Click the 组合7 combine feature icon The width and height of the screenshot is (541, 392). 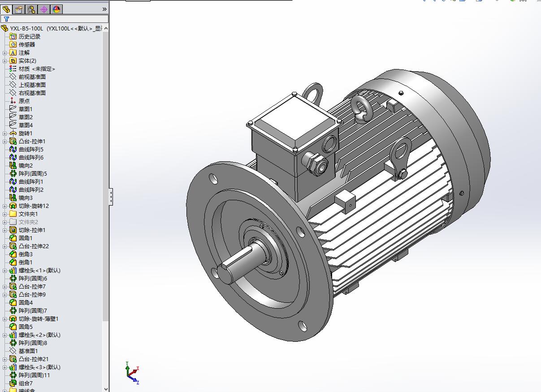(x=13, y=383)
